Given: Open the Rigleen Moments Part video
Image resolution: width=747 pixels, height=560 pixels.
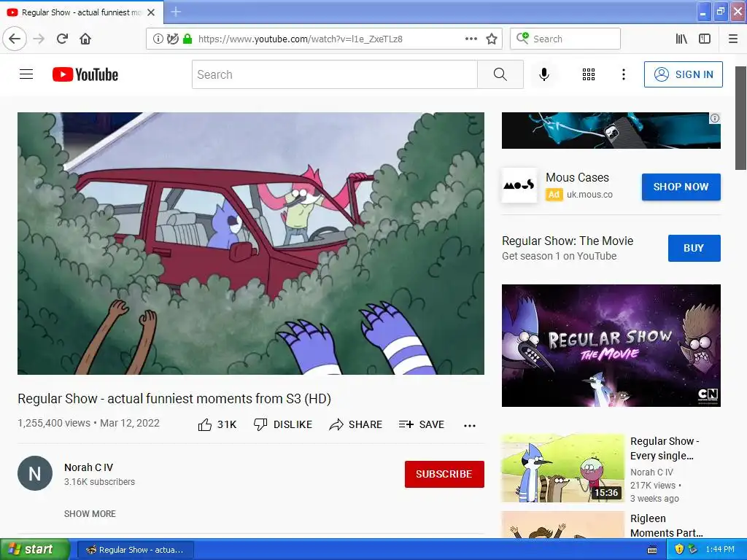Looking at the screenshot, I should [x=667, y=525].
